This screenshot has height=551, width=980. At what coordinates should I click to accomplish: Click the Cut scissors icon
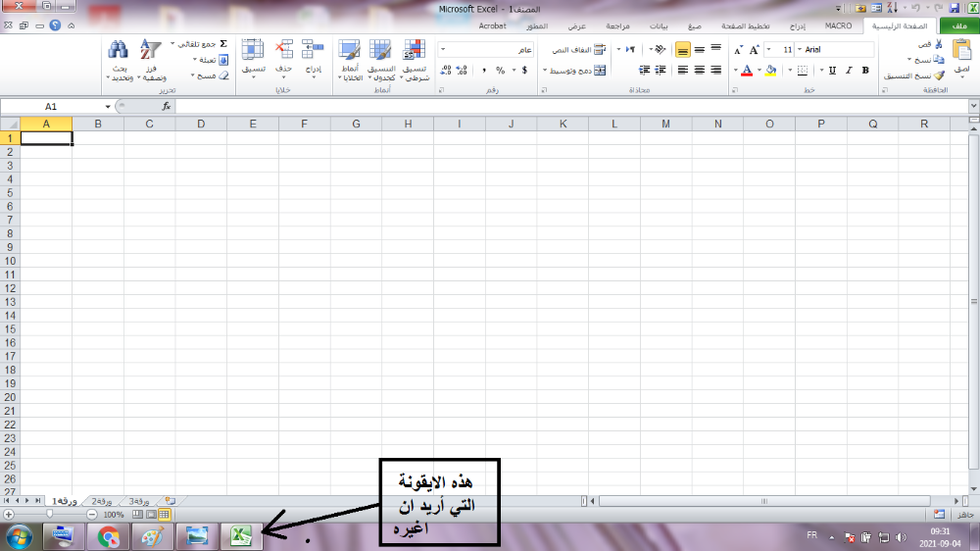click(938, 44)
